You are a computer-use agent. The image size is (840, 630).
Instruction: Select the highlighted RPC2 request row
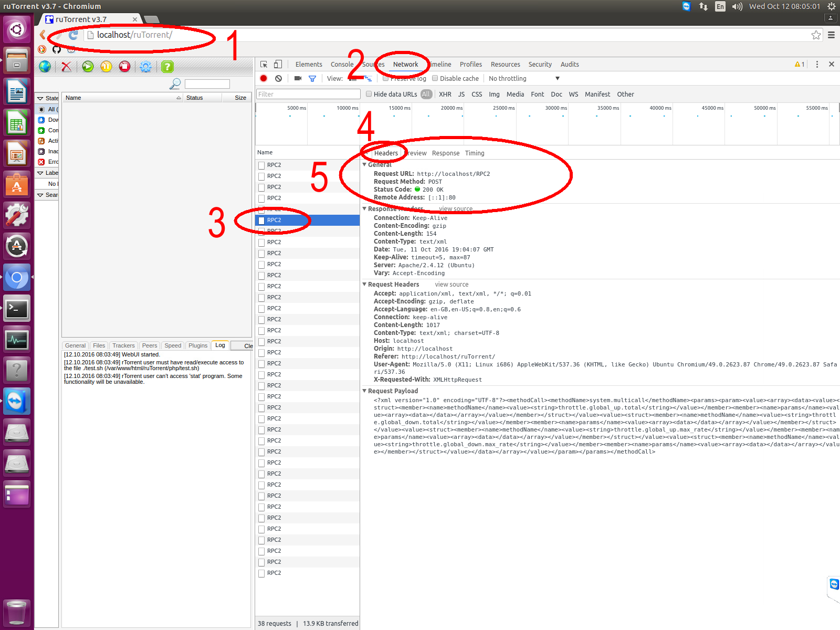pyautogui.click(x=308, y=220)
